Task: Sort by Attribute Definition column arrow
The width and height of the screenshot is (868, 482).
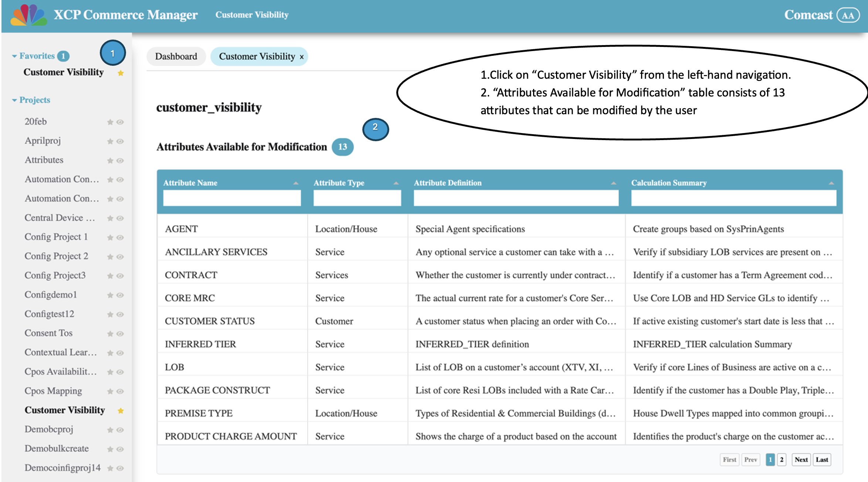Action: click(613, 183)
